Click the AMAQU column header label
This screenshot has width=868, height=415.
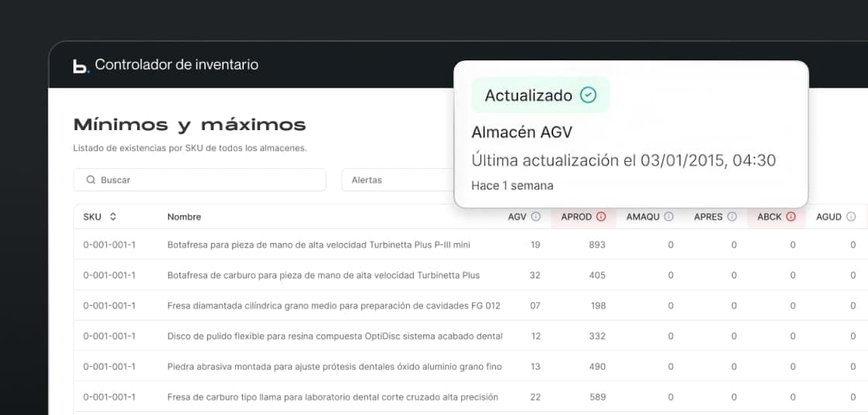point(643,217)
